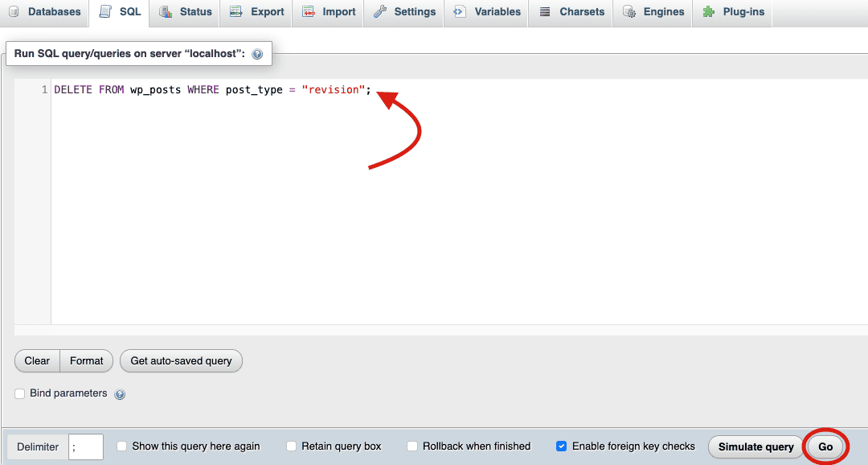Click the WHERE keyword in the query
This screenshot has height=465, width=868.
tap(203, 90)
